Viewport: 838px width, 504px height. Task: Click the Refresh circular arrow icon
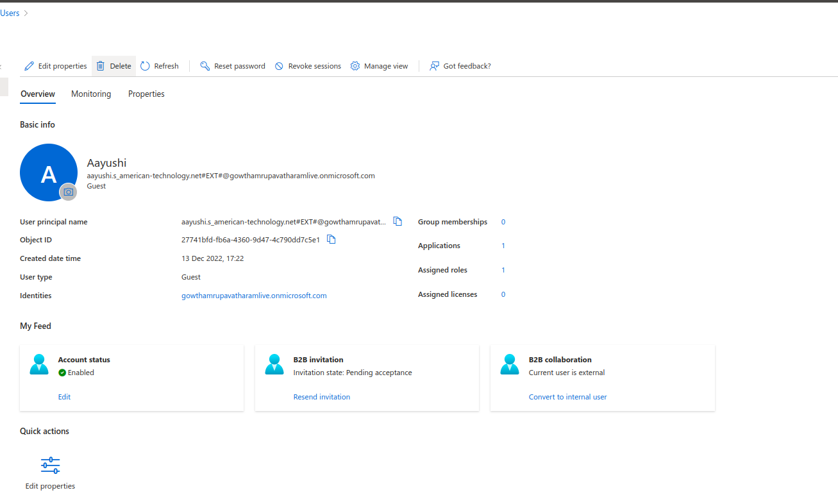(145, 66)
